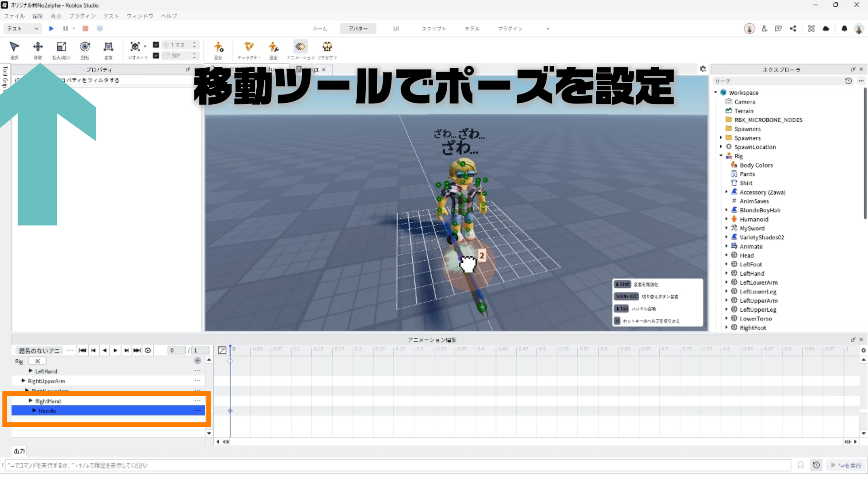Image resolution: width=868 pixels, height=488 pixels.
Task: Open the テスト mode dropdown
Action: pyautogui.click(x=23, y=28)
